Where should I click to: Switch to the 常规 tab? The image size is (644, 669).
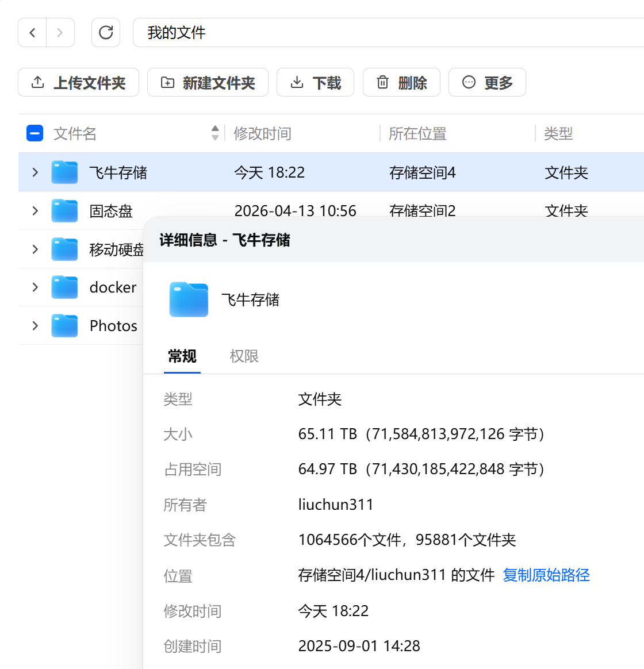[x=182, y=356]
